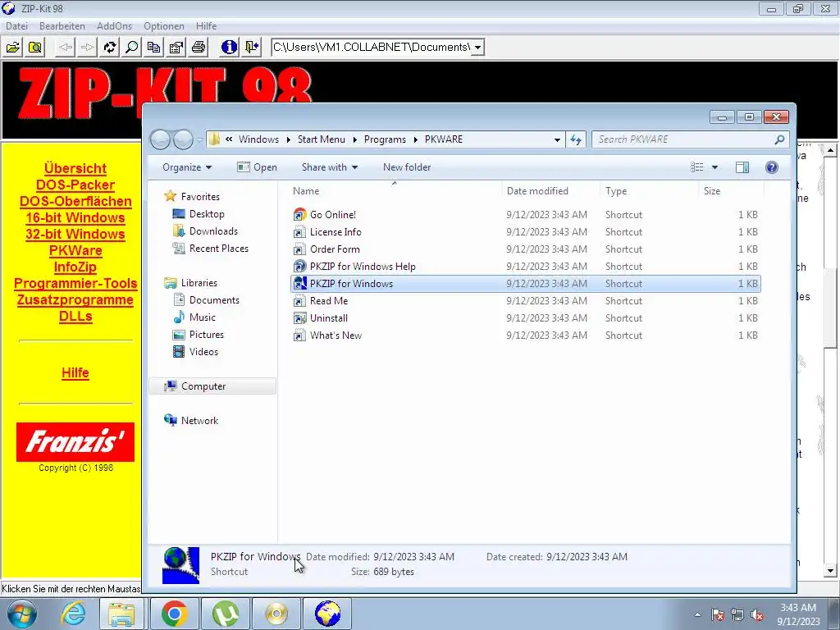Click the back arrow in ZIP-Kit toolbar
Viewport: 840px width, 630px height.
tap(66, 47)
